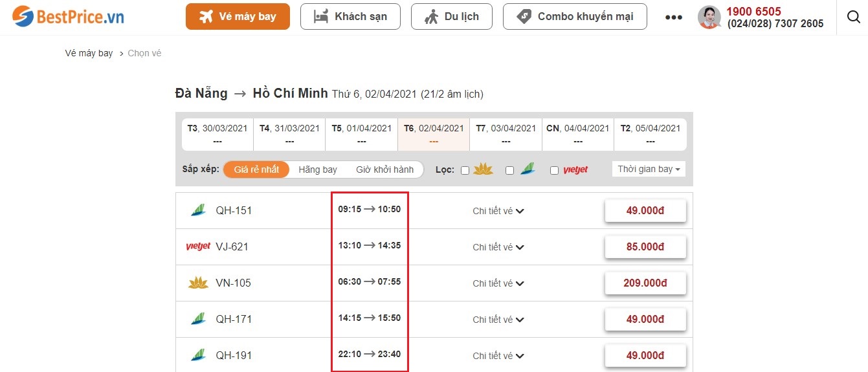Click the 06:30 → 07:55 flight time

click(369, 281)
